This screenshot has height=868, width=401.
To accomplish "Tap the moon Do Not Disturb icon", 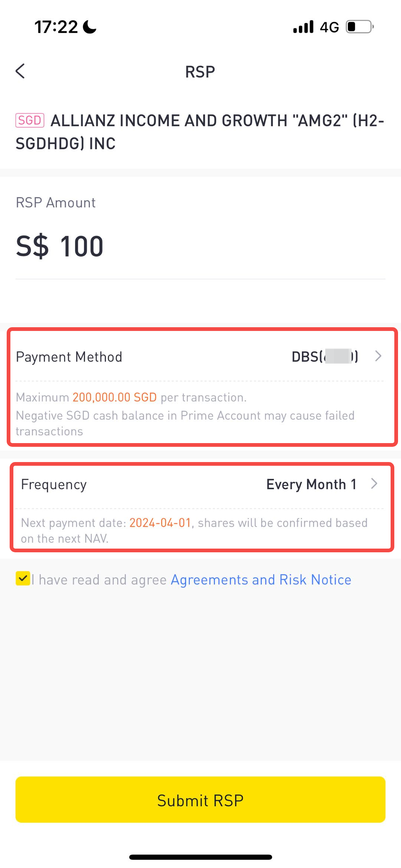I will pyautogui.click(x=89, y=27).
